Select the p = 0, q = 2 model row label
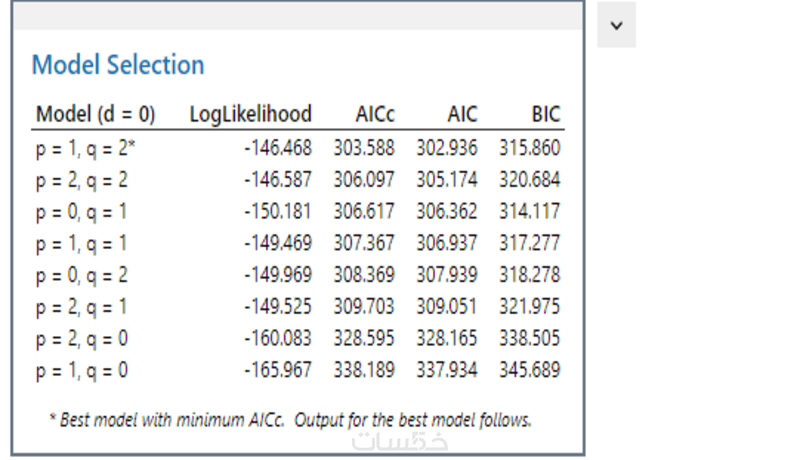Screen dimensions: 800x460 (82, 275)
